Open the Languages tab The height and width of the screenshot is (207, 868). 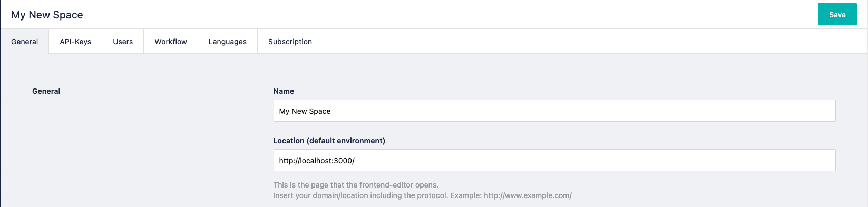coord(228,42)
